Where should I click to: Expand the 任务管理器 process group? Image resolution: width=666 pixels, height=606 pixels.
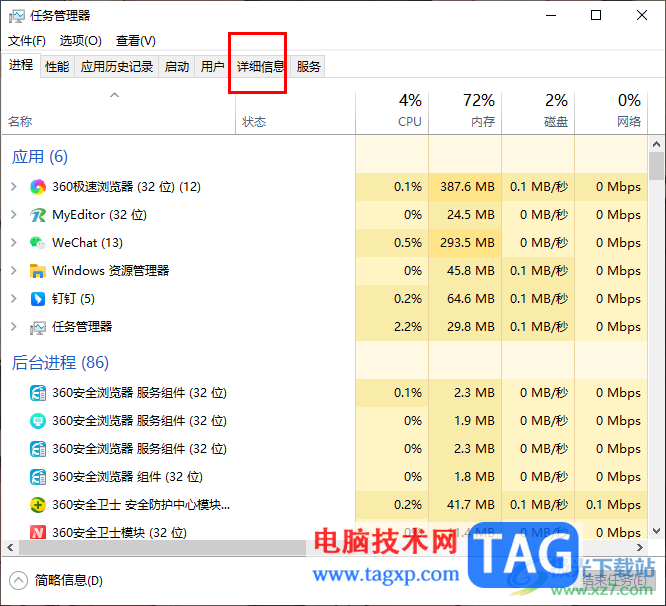tap(14, 327)
